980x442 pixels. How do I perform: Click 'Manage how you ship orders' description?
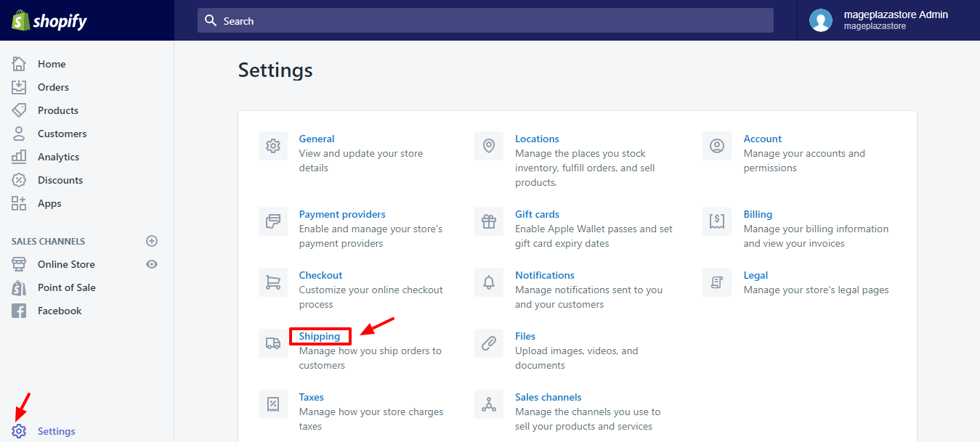pos(370,358)
